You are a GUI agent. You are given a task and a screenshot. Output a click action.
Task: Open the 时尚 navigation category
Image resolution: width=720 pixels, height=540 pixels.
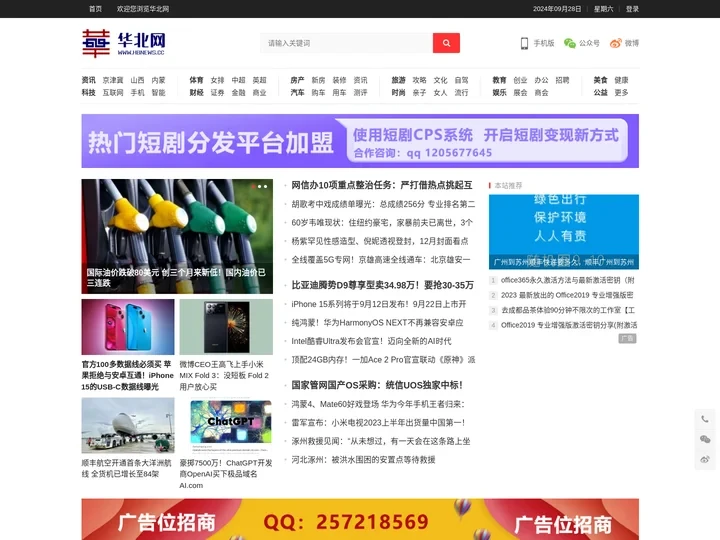click(399, 92)
